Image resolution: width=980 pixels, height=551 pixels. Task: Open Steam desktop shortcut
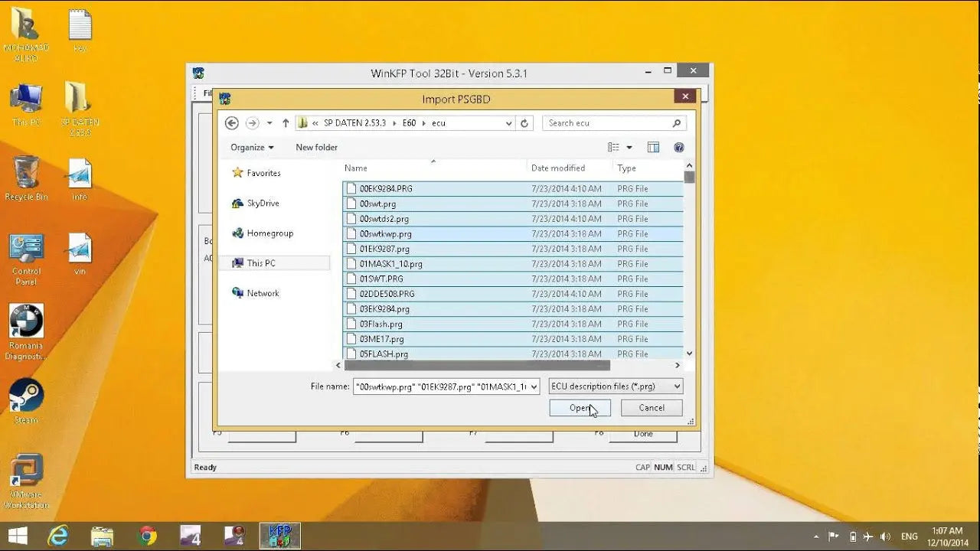(26, 402)
